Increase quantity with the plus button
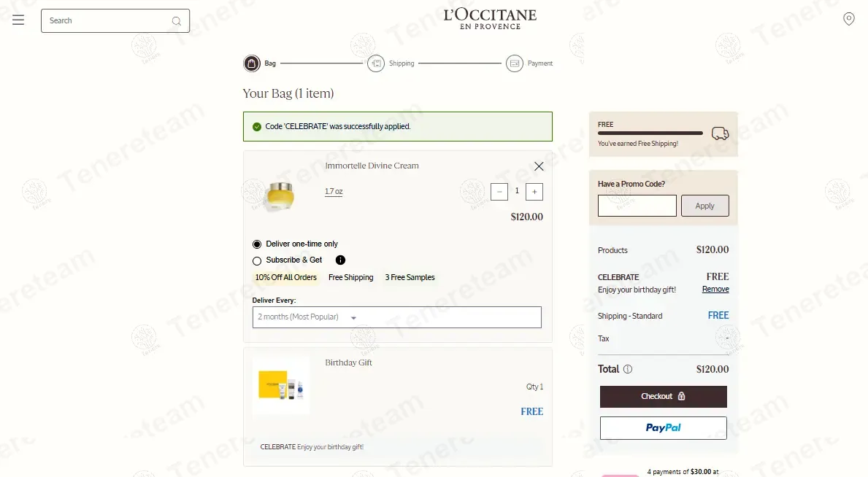 [534, 192]
